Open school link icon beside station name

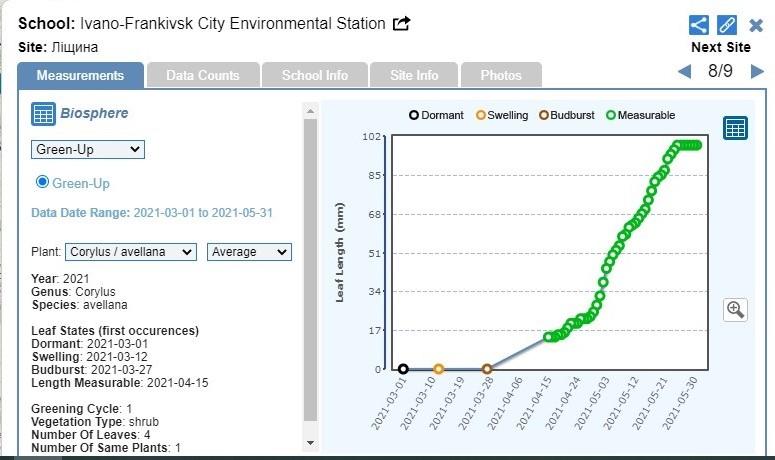tap(401, 24)
